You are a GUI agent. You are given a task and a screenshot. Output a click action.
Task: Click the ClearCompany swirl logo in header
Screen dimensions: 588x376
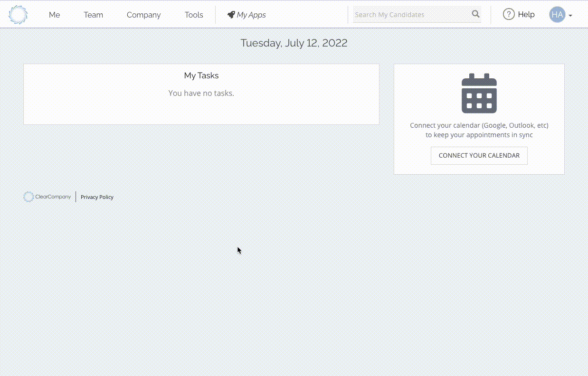18,15
